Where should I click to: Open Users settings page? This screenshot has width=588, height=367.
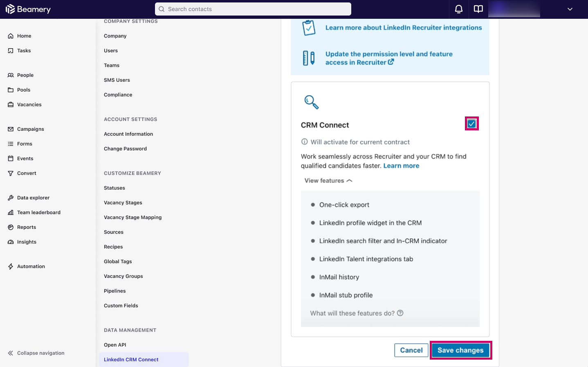pyautogui.click(x=111, y=51)
